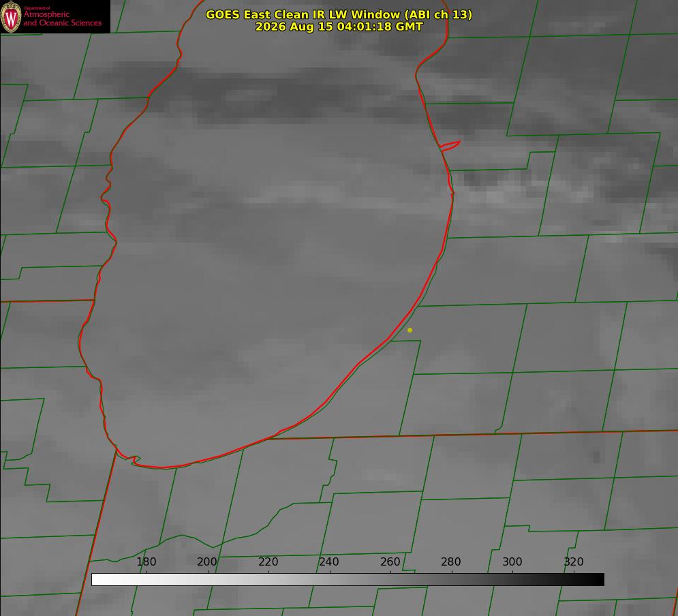Screen dimensions: 678x616
Task: Click the small harbor notch on southern shoreline
Action: pos(136,459)
